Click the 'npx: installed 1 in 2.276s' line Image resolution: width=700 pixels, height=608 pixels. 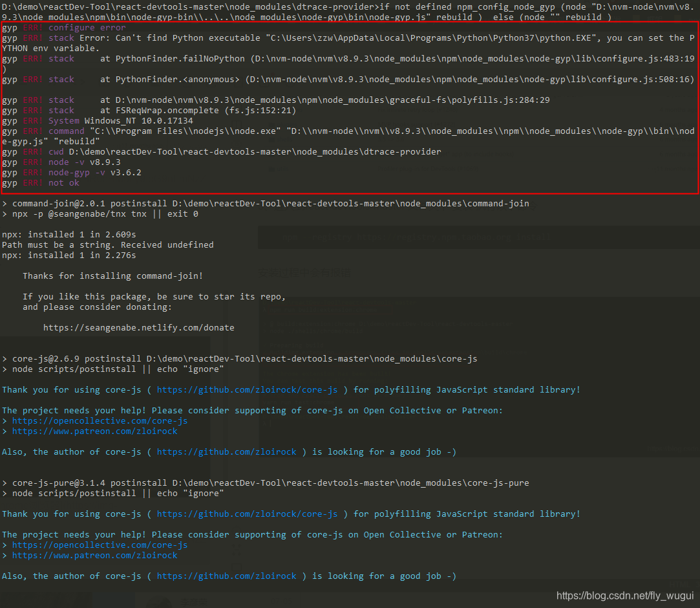click(69, 255)
